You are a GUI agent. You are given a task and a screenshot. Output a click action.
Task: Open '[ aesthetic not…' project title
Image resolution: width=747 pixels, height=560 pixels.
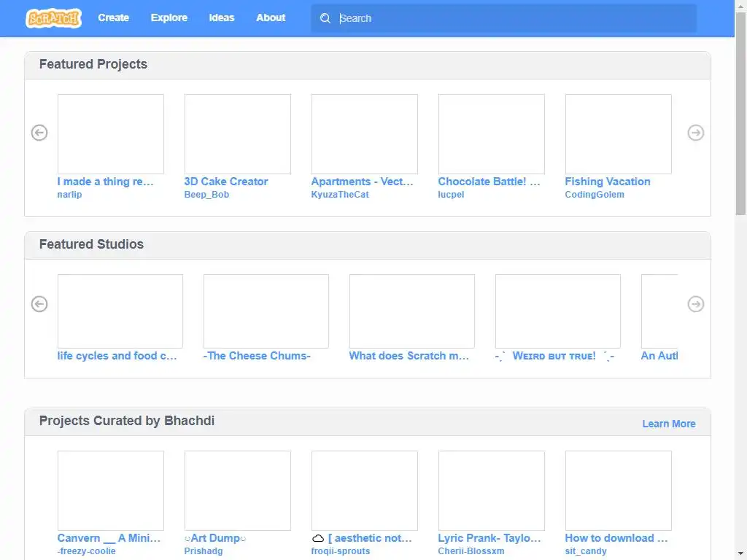tap(362, 538)
